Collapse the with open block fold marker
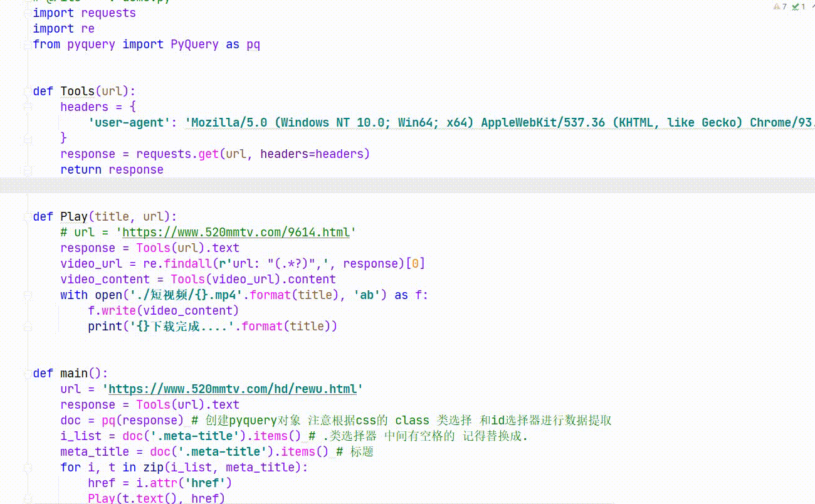 click(x=27, y=295)
